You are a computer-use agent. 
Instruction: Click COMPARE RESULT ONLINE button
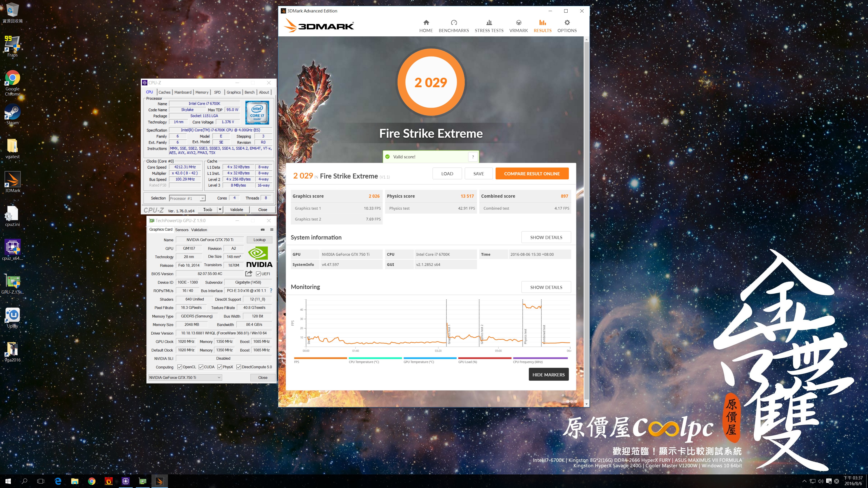[532, 174]
